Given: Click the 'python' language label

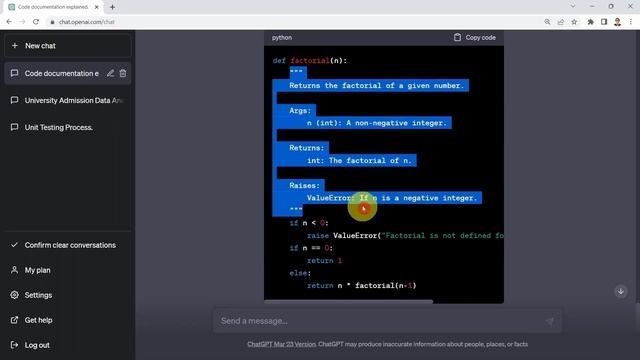Looking at the screenshot, I should pos(282,38).
